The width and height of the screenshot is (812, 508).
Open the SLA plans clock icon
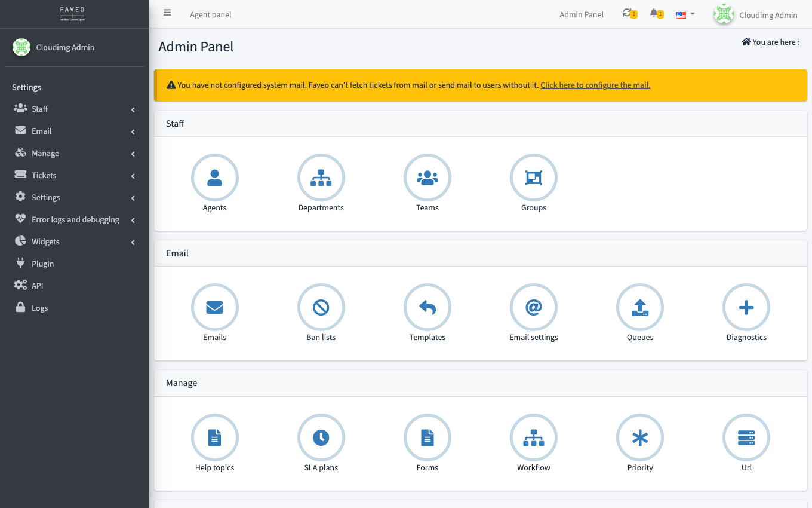pyautogui.click(x=321, y=437)
